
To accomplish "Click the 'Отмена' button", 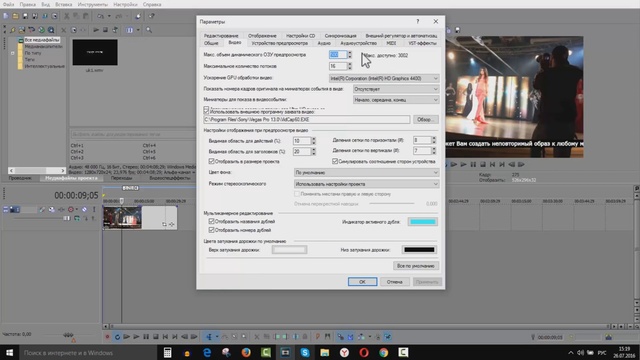I will click(x=394, y=282).
